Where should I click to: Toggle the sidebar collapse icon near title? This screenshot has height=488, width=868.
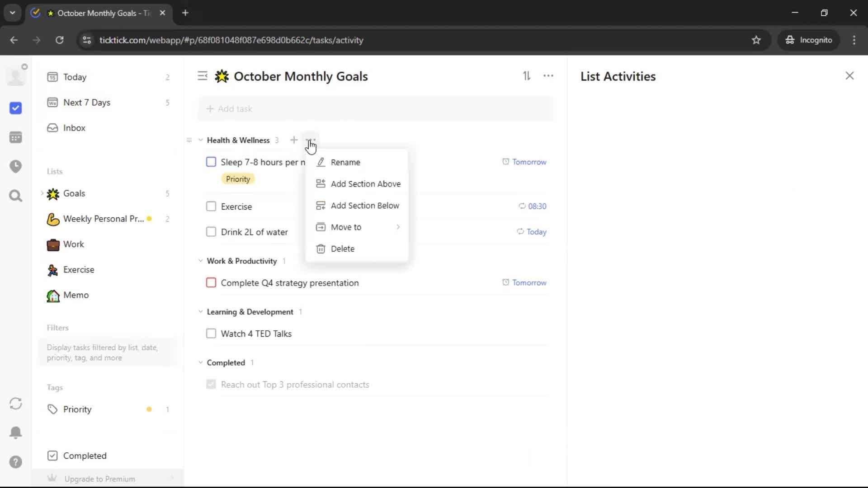[x=203, y=76]
